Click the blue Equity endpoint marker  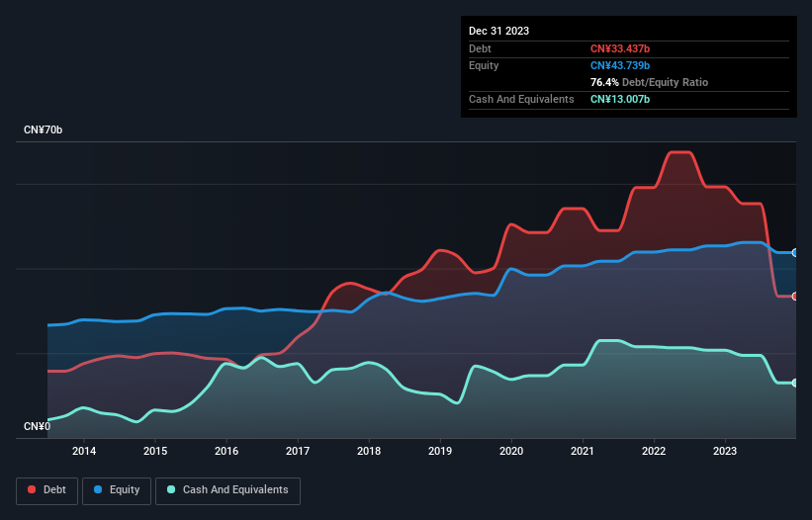[795, 253]
